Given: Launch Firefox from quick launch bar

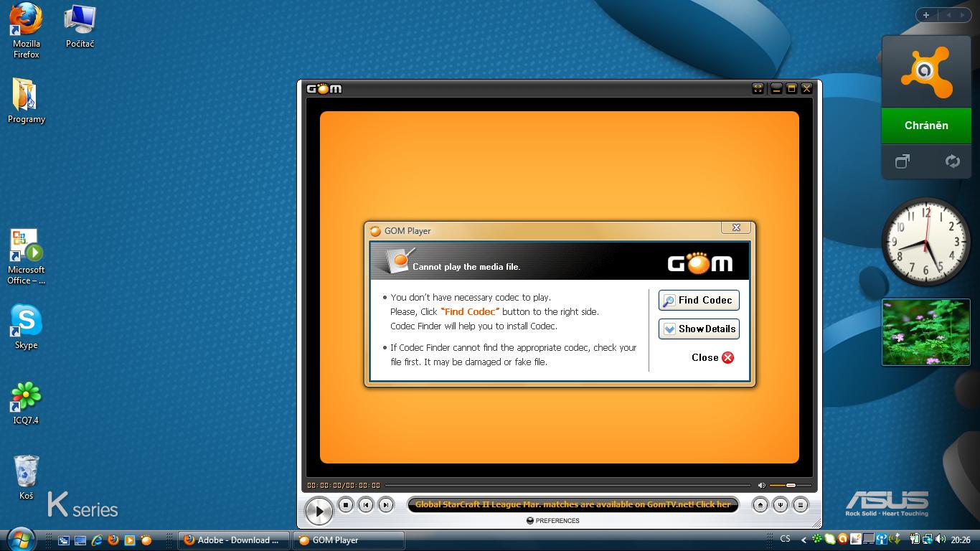Looking at the screenshot, I should coord(113,540).
